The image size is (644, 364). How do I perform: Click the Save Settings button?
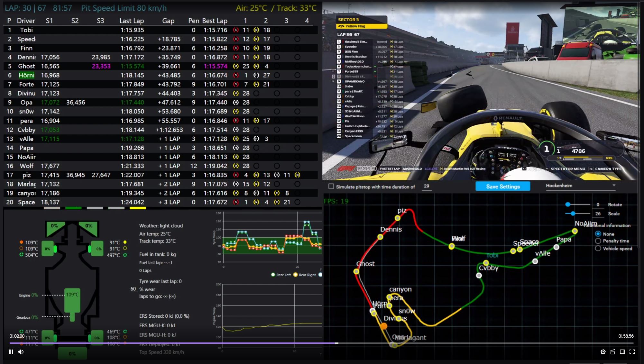(503, 187)
